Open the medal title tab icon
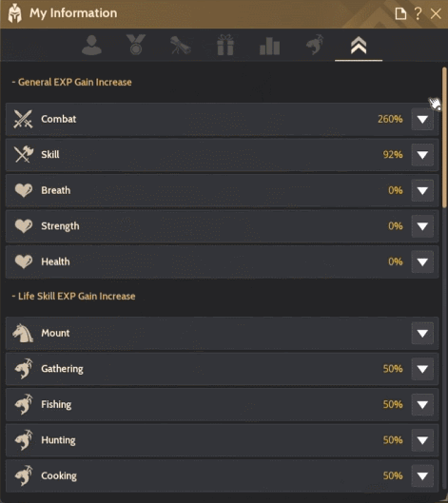The width and height of the screenshot is (448, 503). click(136, 45)
